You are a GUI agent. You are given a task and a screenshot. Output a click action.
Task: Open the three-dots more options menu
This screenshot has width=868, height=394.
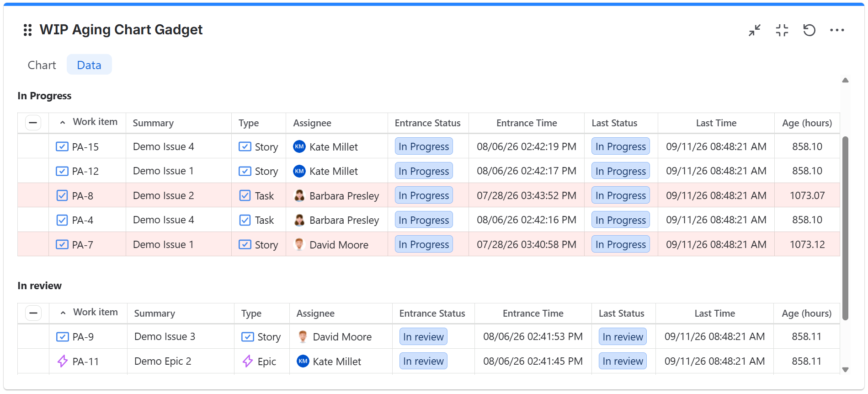coord(837,30)
